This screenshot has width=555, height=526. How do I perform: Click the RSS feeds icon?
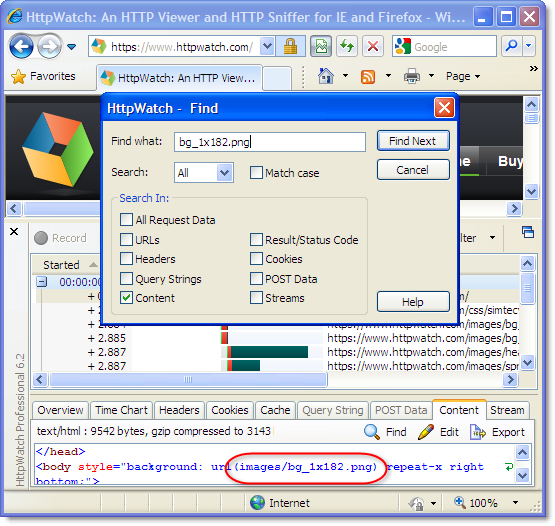[368, 76]
